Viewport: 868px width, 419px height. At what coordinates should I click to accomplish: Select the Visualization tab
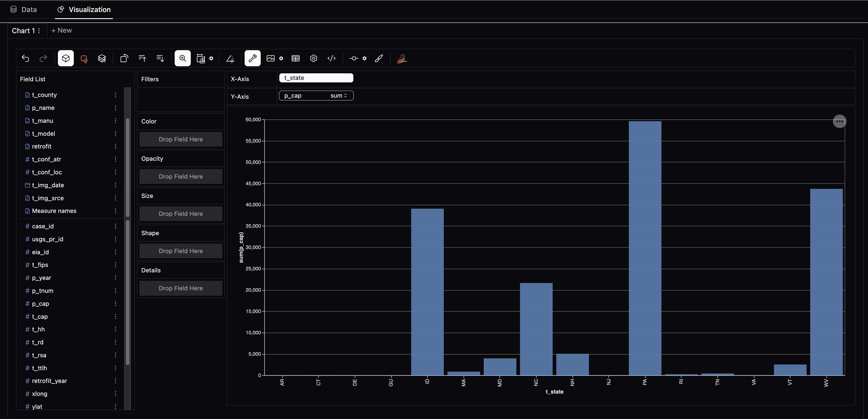tap(84, 10)
